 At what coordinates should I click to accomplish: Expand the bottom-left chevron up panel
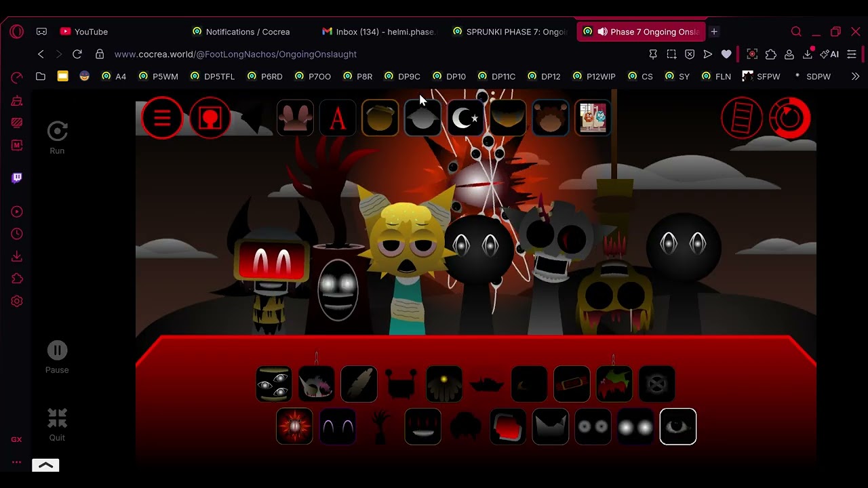(x=45, y=466)
